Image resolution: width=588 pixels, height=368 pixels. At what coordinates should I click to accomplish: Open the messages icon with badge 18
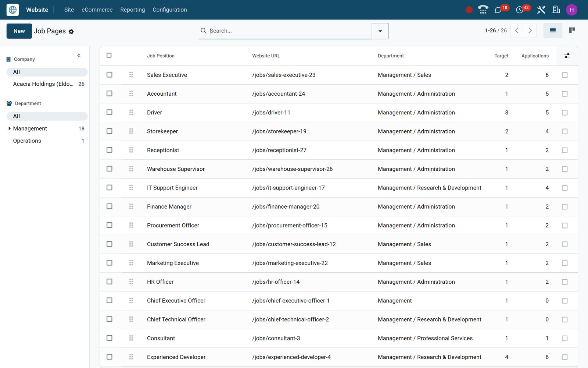coord(498,10)
